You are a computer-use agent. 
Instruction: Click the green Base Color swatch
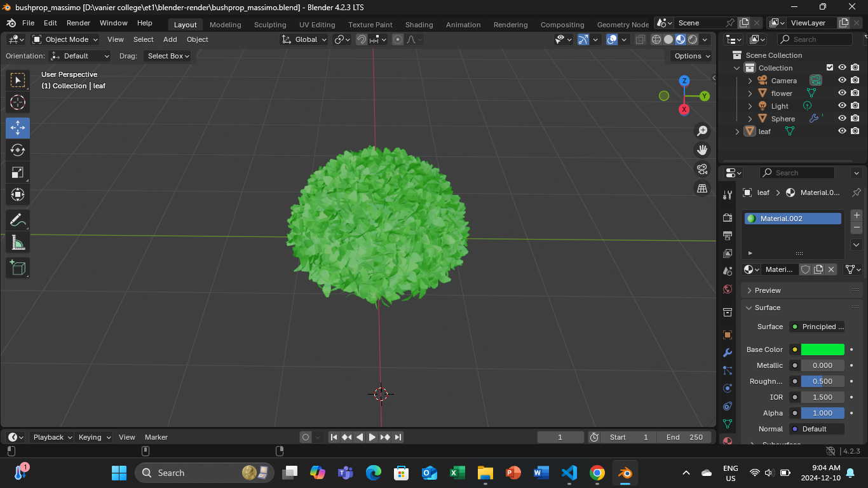pyautogui.click(x=822, y=349)
